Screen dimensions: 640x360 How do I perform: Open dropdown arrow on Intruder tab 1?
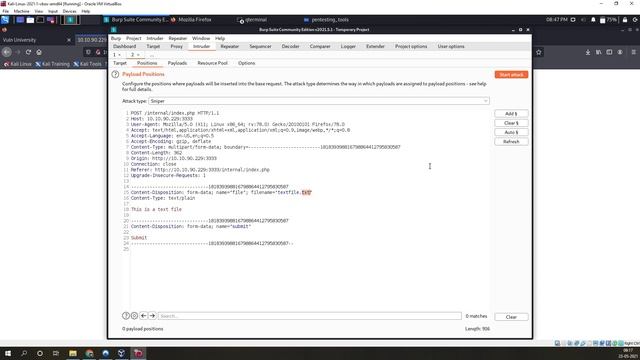pyautogui.click(x=119, y=55)
